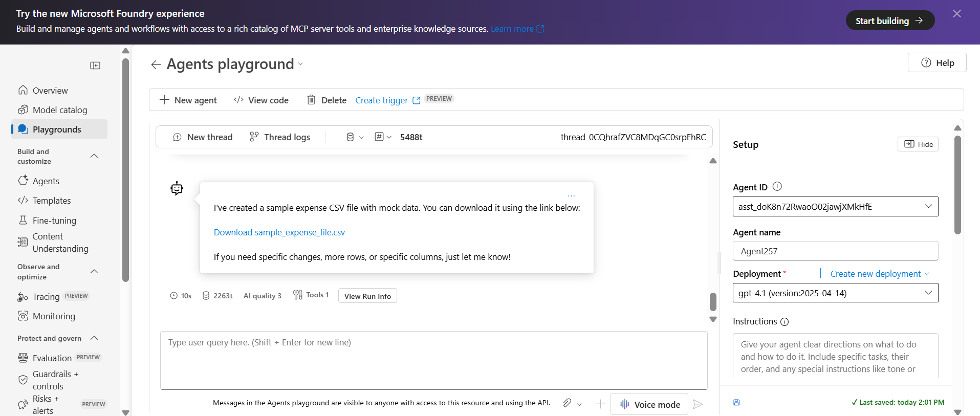The height and width of the screenshot is (416, 980).
Task: Click the attachment paperclip icon
Action: pos(567,403)
